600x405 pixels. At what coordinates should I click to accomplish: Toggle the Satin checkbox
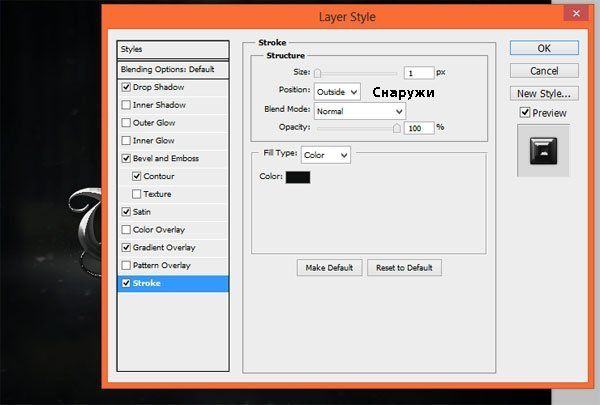(126, 212)
